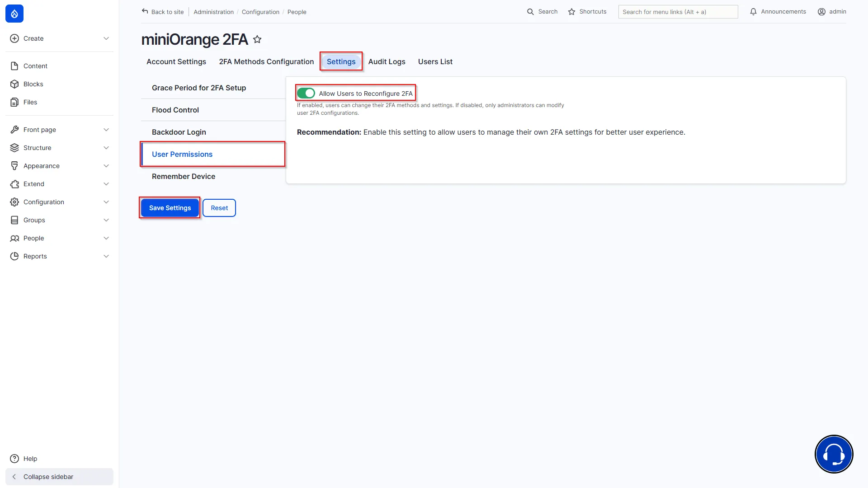Expand the Reports chevron
The width and height of the screenshot is (868, 488).
click(x=106, y=256)
